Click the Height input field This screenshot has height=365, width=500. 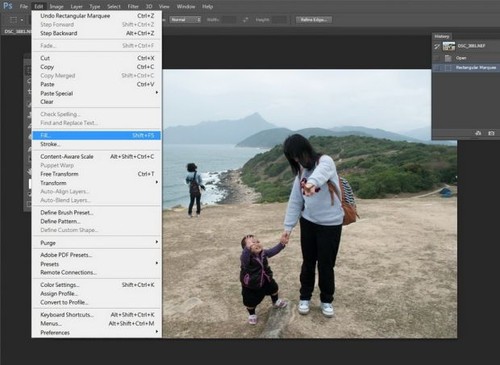pyautogui.click(x=279, y=20)
